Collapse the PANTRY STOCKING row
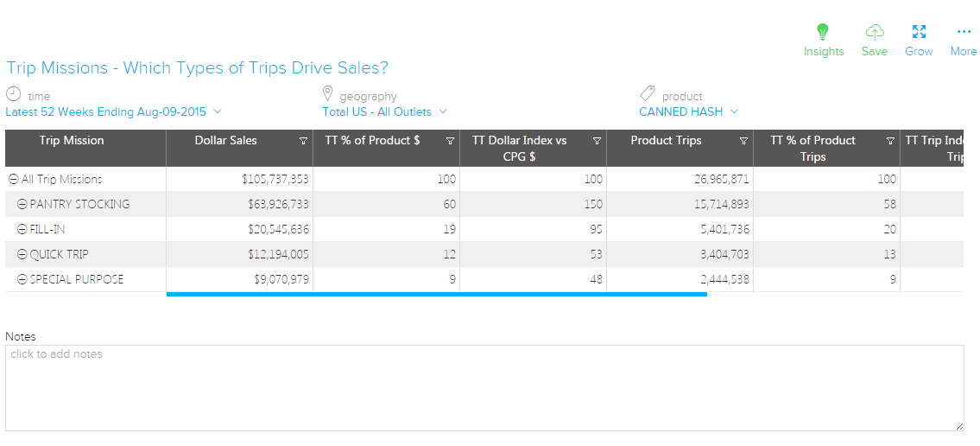Image resolution: width=980 pixels, height=446 pixels. click(x=22, y=205)
